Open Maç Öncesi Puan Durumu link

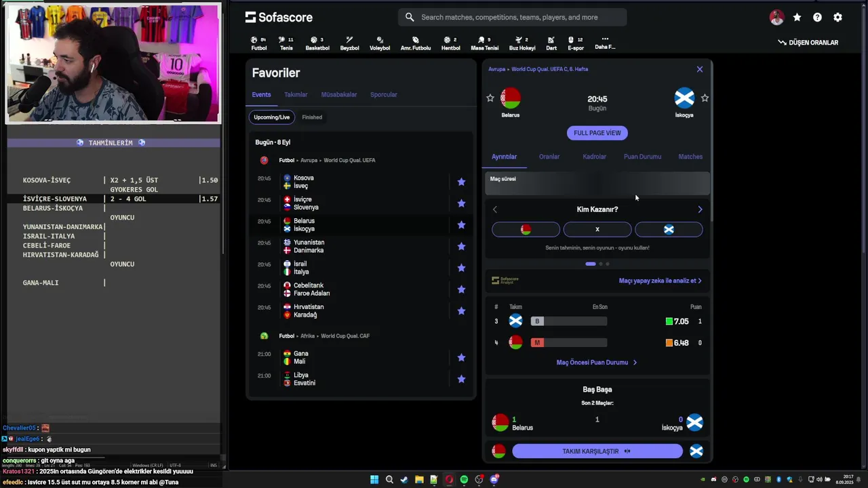click(x=597, y=363)
